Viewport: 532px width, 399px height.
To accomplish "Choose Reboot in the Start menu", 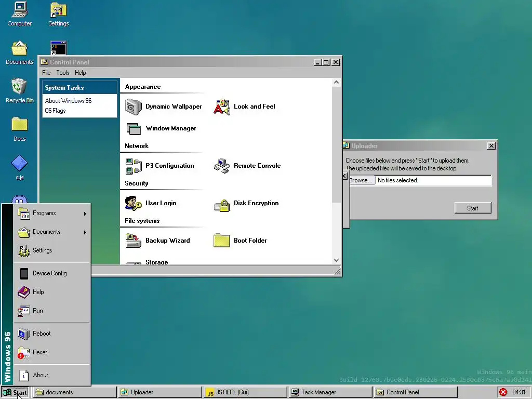I will coord(52,334).
